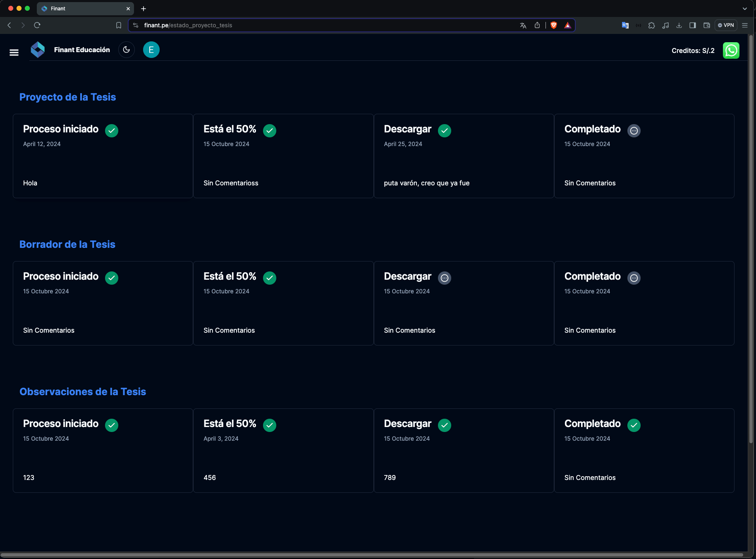Image resolution: width=756 pixels, height=559 pixels.
Task: Open the user avatar labeled E
Action: click(x=151, y=50)
